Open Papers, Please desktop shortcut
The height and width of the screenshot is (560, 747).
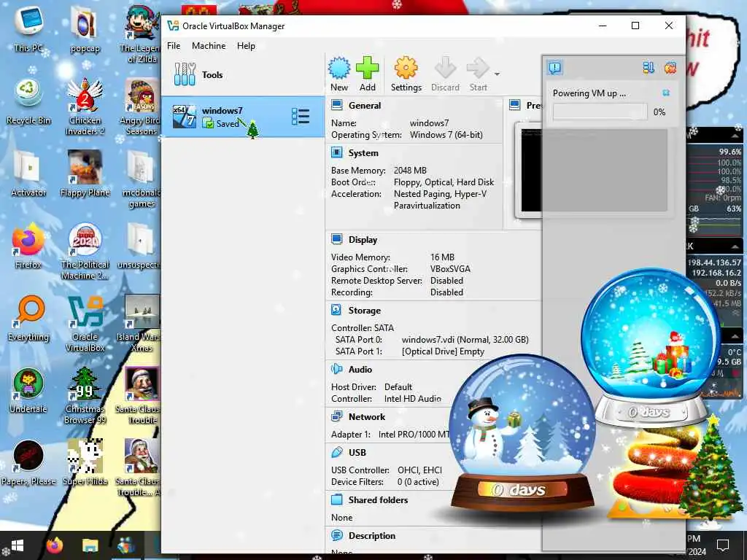[28, 463]
